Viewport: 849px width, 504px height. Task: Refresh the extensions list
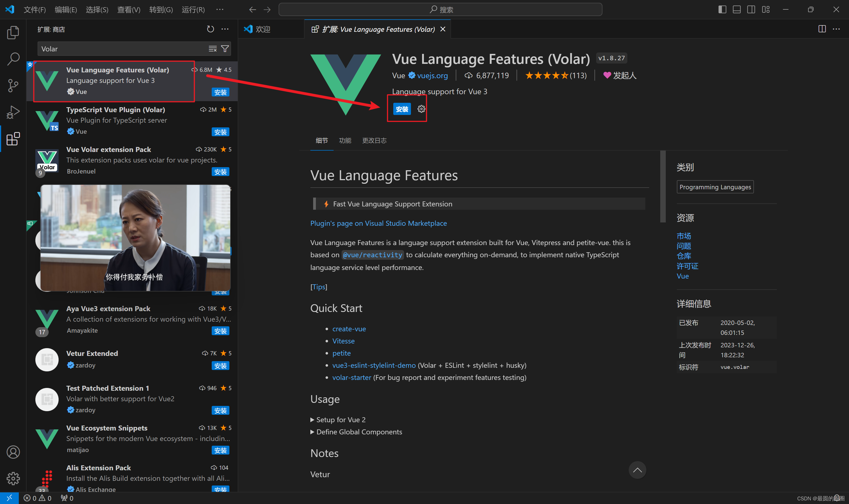[x=210, y=29]
